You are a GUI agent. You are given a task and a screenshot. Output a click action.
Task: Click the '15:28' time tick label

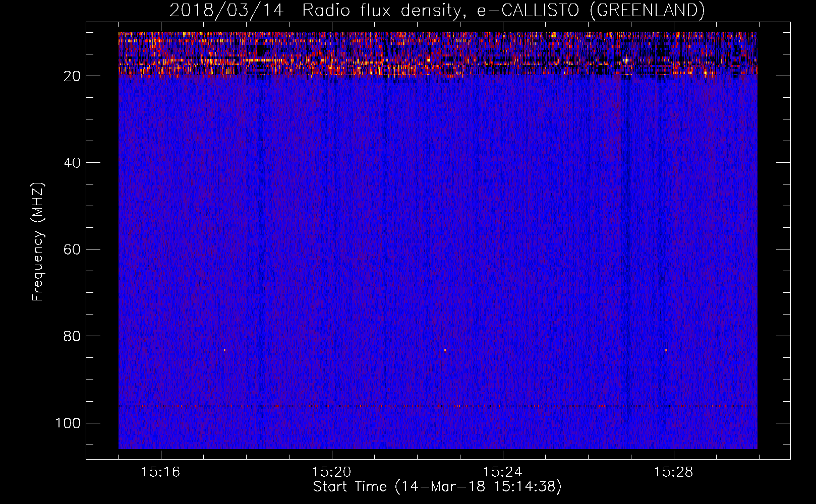pos(673,472)
